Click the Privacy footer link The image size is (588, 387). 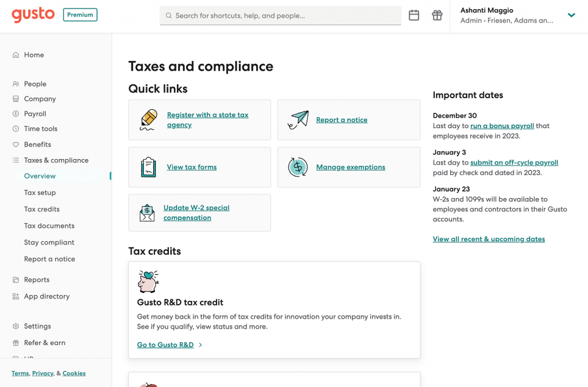(x=42, y=373)
